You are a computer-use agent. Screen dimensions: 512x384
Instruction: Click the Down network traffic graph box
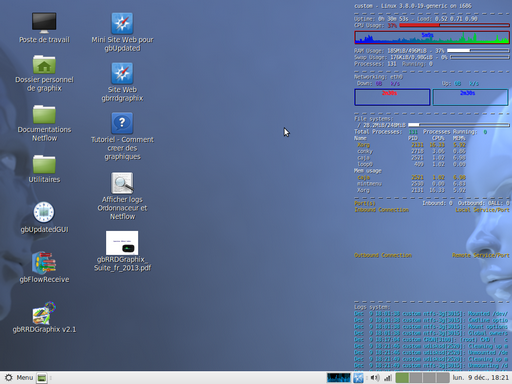pos(392,97)
